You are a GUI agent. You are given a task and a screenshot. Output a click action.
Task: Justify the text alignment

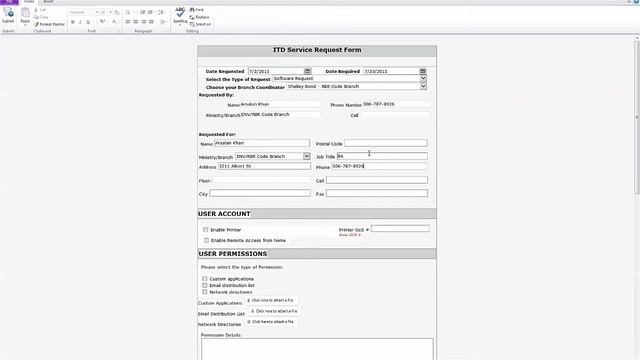click(151, 22)
